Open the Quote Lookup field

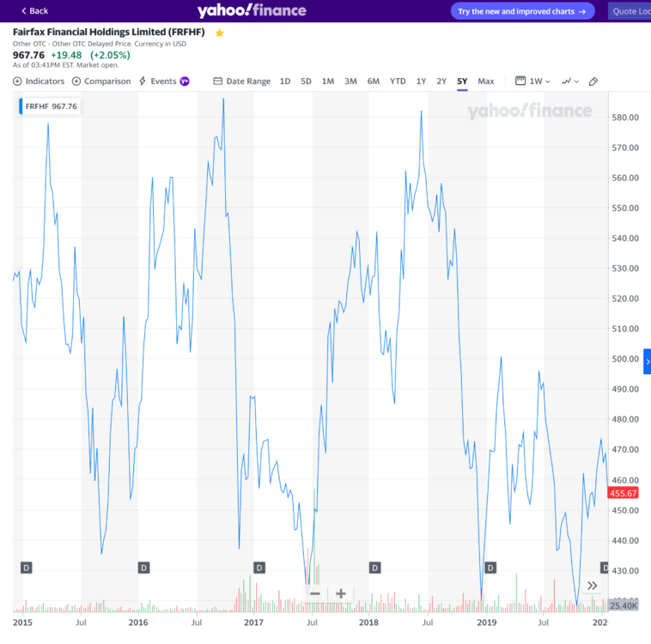[x=630, y=11]
